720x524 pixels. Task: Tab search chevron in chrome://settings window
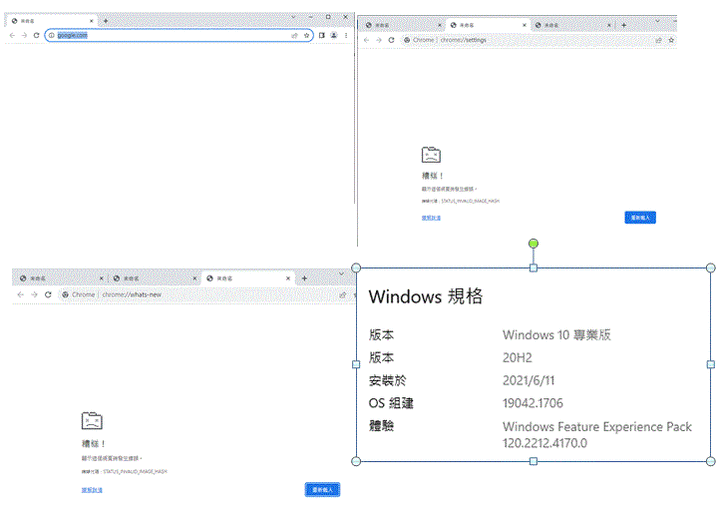658,21
